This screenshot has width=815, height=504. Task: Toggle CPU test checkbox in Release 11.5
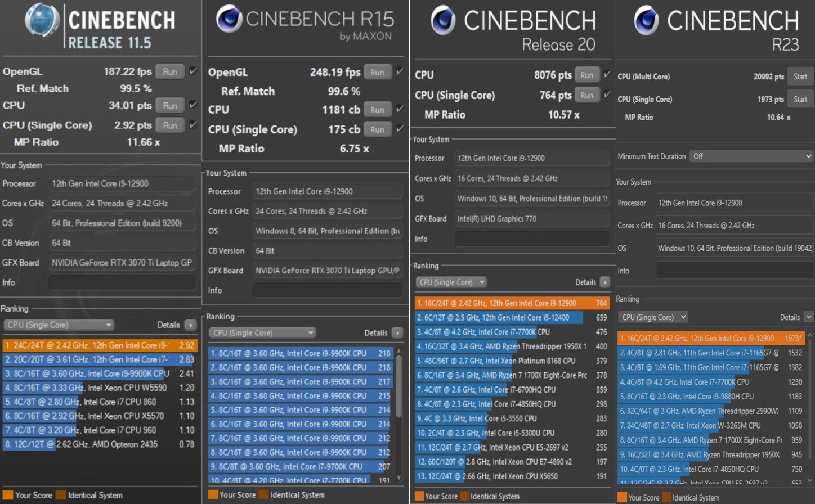coord(193,105)
